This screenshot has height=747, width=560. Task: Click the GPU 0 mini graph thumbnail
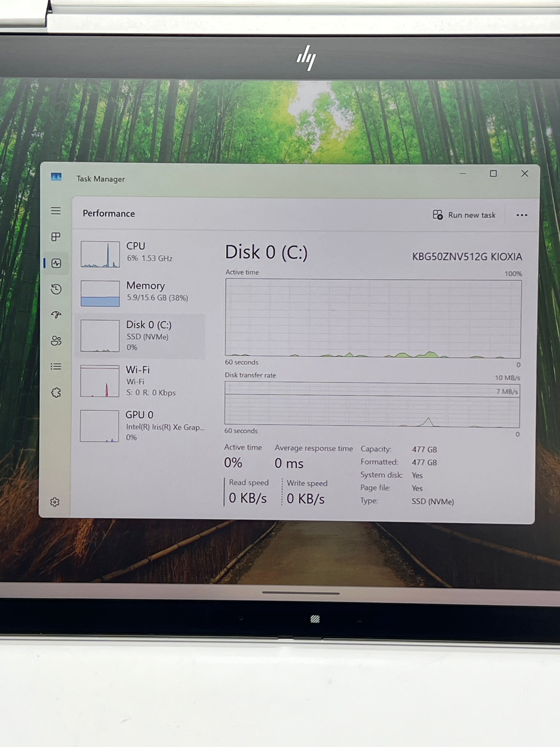coord(99,426)
